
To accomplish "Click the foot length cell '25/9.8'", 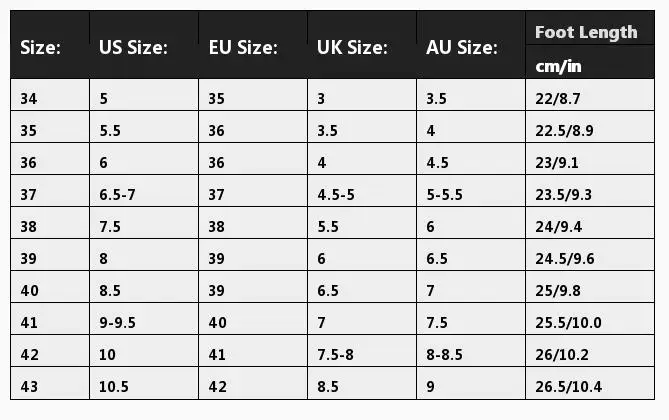I will click(x=558, y=291).
